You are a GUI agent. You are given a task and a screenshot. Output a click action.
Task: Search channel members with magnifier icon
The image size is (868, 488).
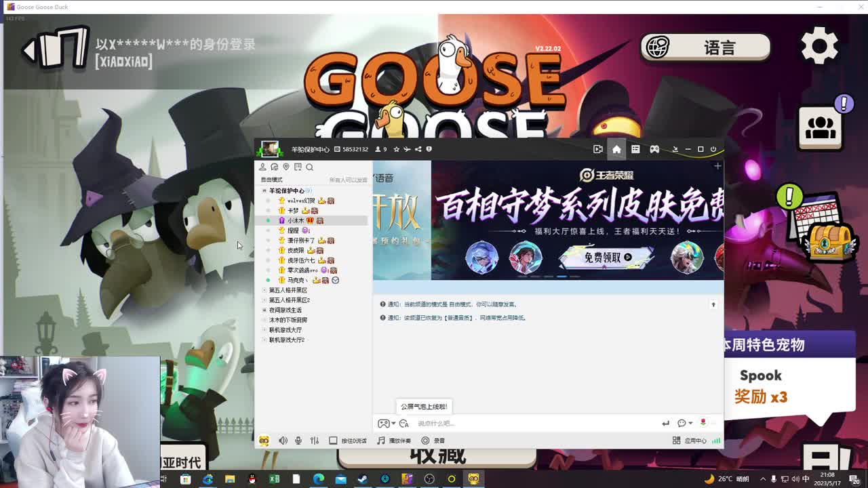pyautogui.click(x=309, y=167)
